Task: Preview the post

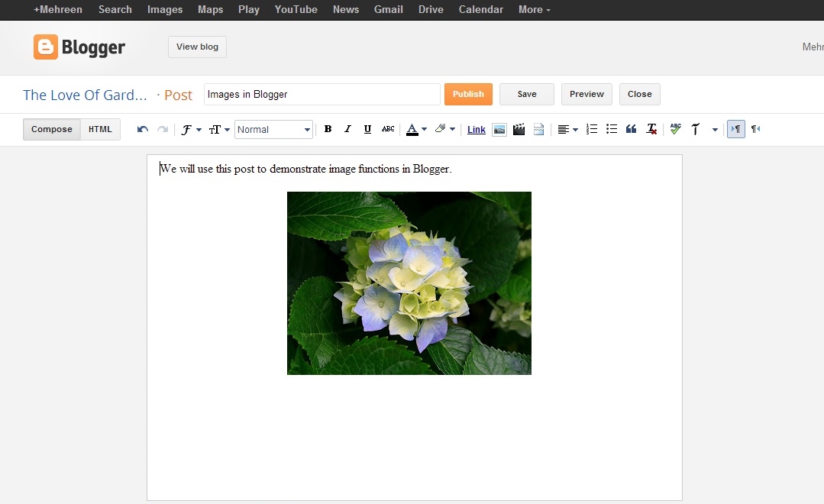Action: pos(586,94)
